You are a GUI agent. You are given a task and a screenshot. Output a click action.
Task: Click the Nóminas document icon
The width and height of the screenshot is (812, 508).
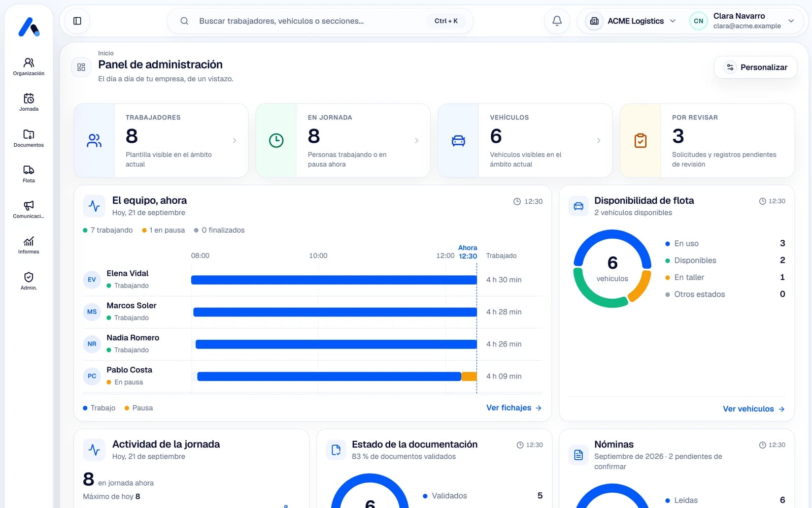coord(579,455)
